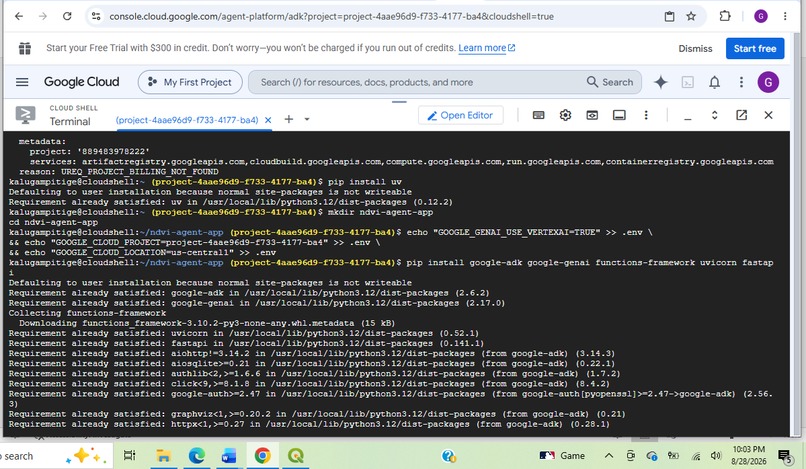
Task: Click 'mkdir ndvi-agent-app' command text
Action: [380, 212]
